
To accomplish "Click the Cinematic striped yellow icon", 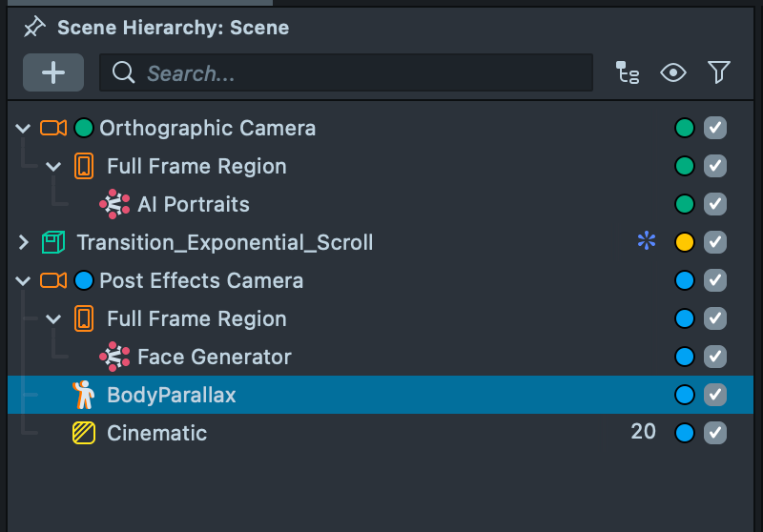I will click(x=84, y=433).
